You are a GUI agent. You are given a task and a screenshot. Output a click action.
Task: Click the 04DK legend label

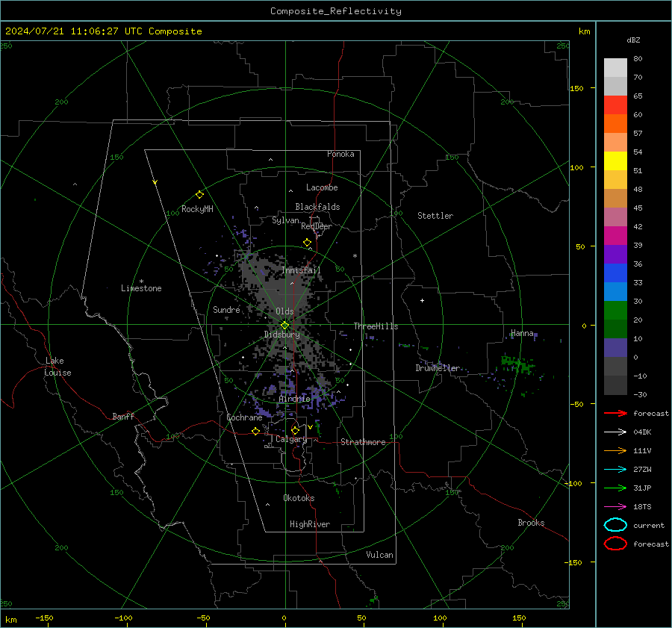[642, 432]
